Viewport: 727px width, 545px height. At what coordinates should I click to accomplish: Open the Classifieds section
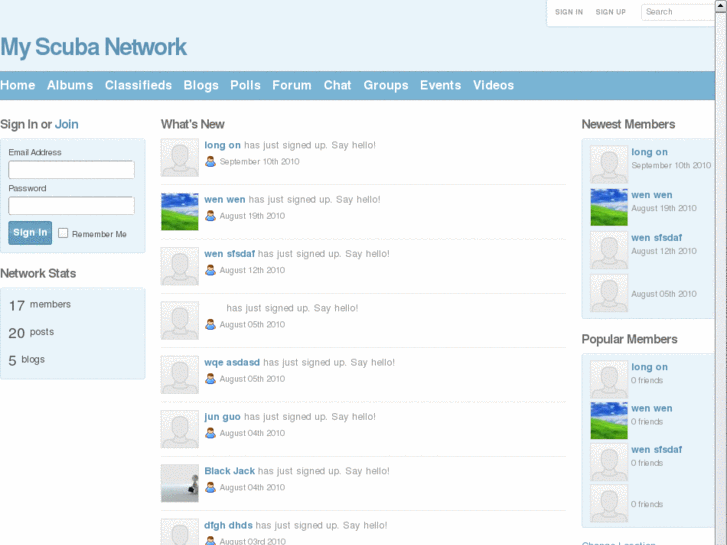click(x=138, y=85)
